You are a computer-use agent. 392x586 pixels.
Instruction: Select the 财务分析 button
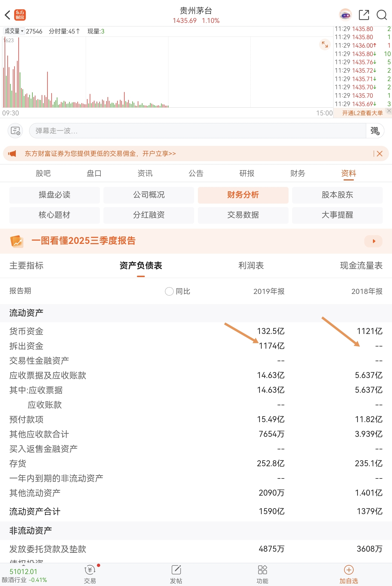point(243,195)
